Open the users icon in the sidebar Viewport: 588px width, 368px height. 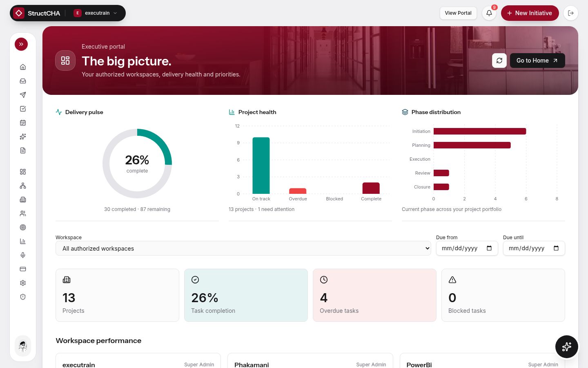coord(23,213)
